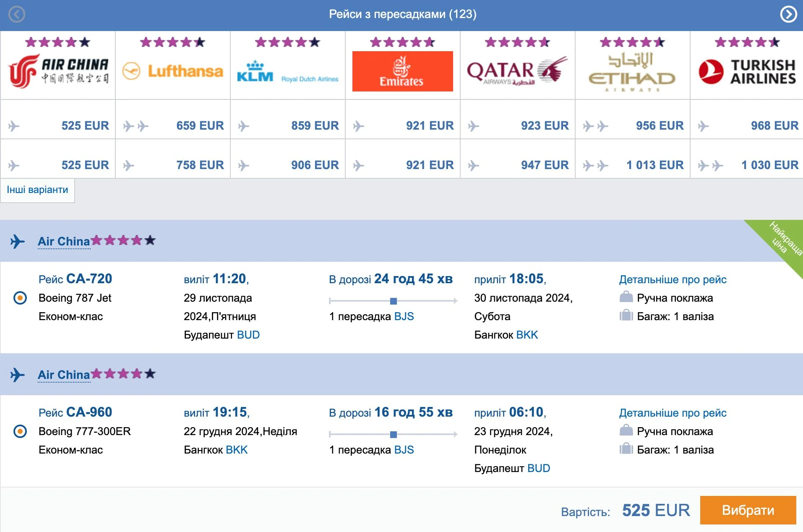Click the star rating above Lufthansa logo

coord(172,42)
